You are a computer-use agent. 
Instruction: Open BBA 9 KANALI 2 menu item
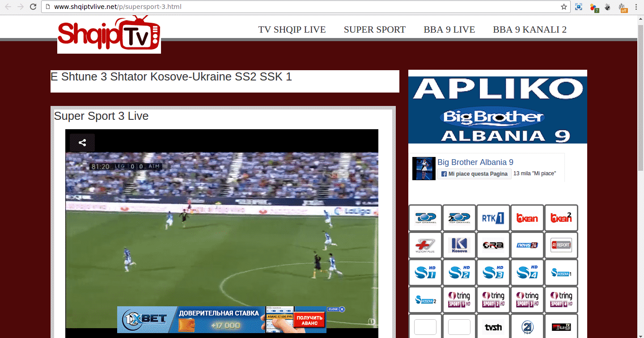(x=530, y=30)
